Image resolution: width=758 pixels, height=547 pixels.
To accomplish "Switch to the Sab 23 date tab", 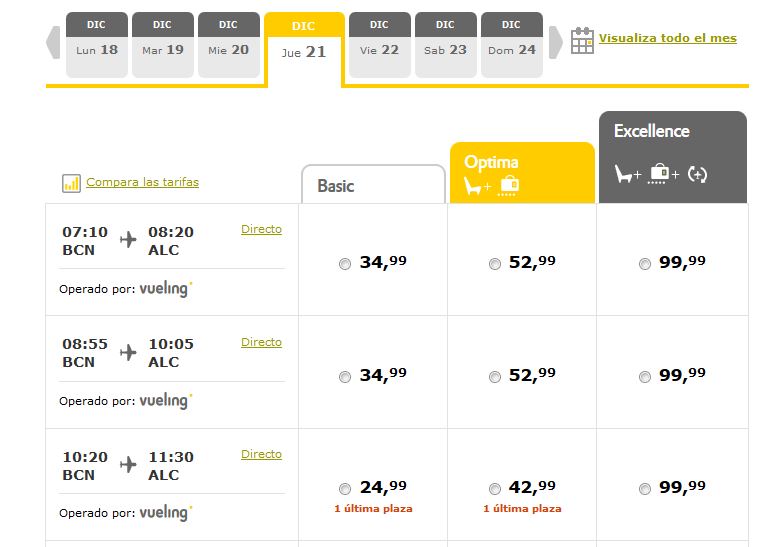I will [x=445, y=45].
